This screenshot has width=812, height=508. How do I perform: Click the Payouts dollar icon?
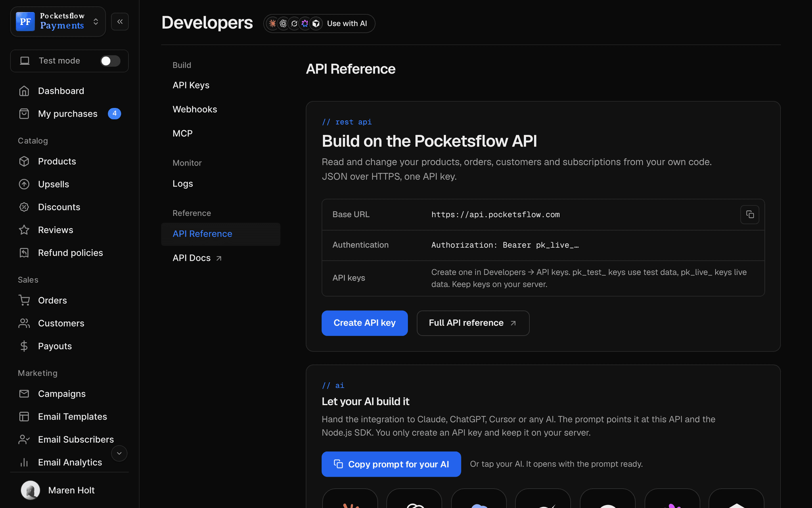[24, 346]
